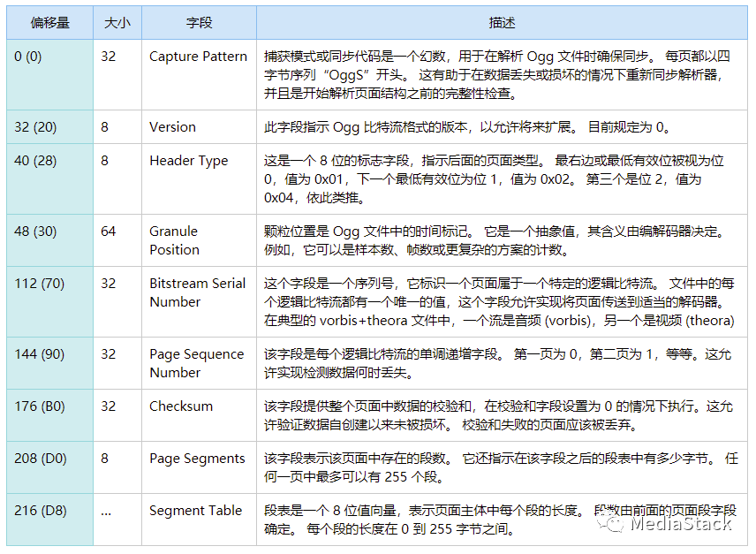Click the offset cell 216 (D8)

40,511
